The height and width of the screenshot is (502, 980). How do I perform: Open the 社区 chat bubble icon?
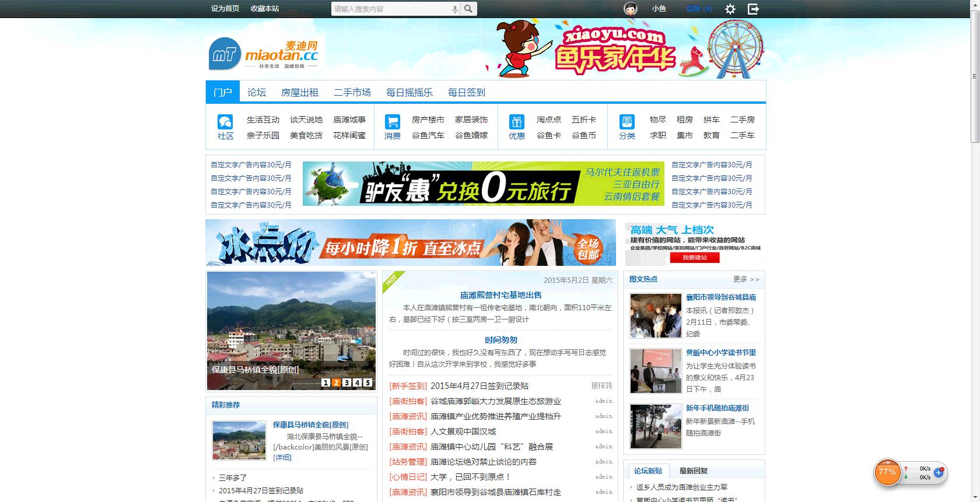(225, 121)
